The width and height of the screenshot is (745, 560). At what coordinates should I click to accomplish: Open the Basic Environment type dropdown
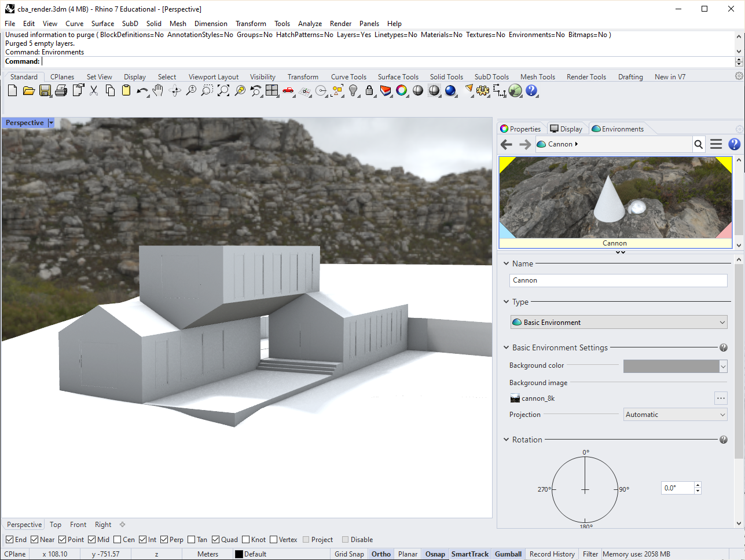(x=619, y=323)
